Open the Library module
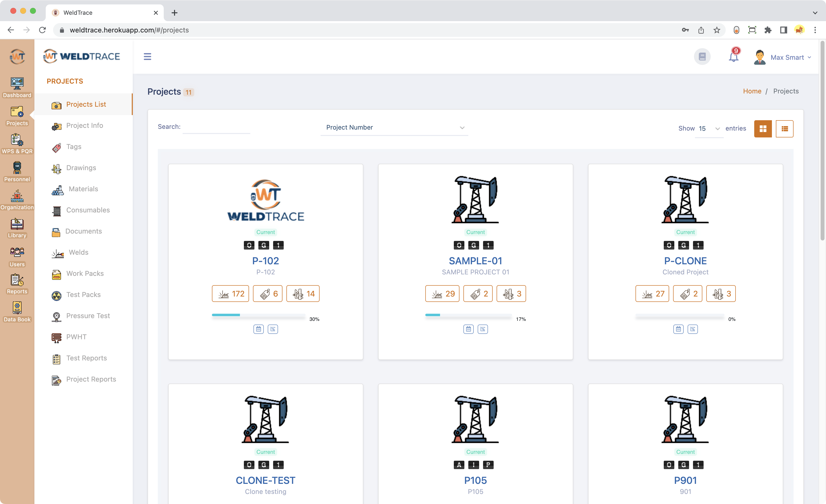 (x=17, y=228)
